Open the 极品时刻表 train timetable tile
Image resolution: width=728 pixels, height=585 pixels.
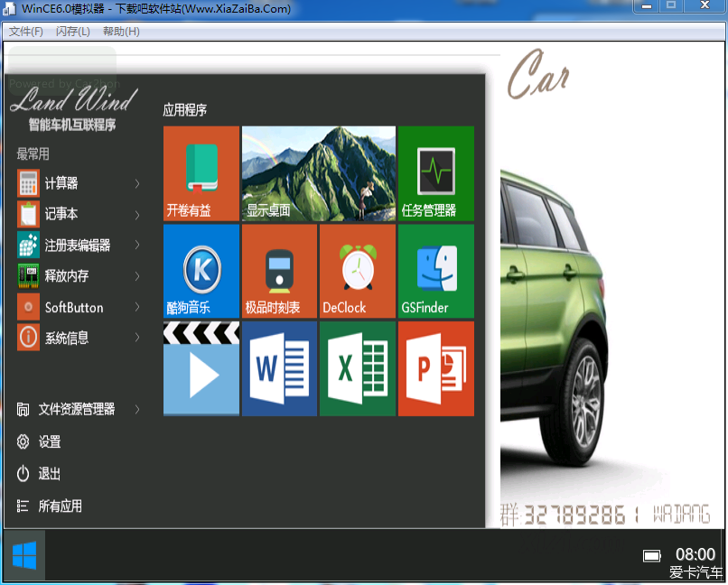(x=279, y=271)
